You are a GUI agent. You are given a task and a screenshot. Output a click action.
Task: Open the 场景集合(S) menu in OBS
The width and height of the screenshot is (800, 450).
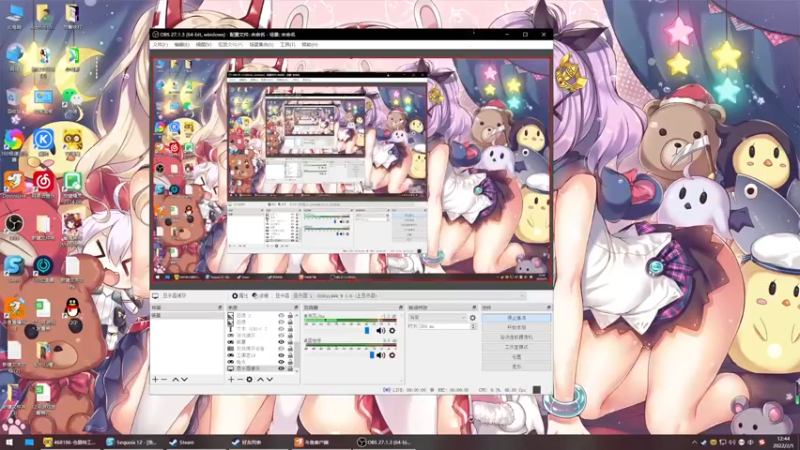coord(261,45)
